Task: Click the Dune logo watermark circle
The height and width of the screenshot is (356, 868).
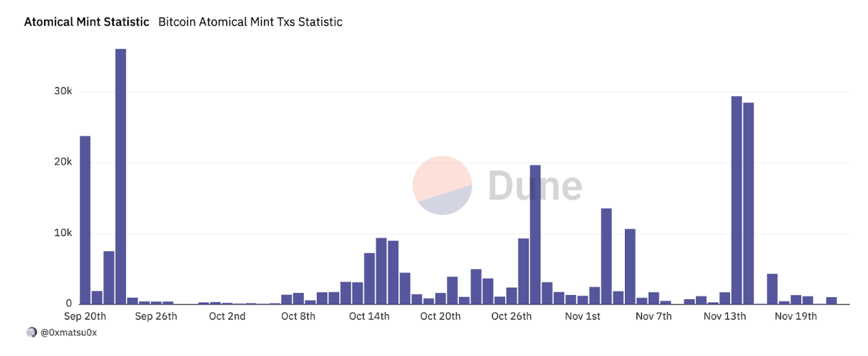Action: pyautogui.click(x=442, y=185)
